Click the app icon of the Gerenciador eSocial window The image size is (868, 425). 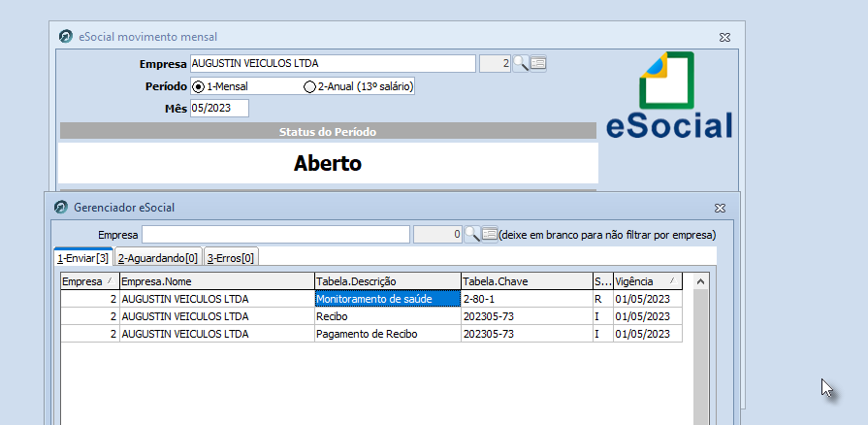click(61, 208)
